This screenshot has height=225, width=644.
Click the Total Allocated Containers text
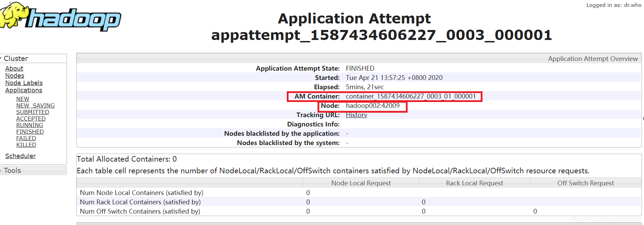(x=127, y=159)
